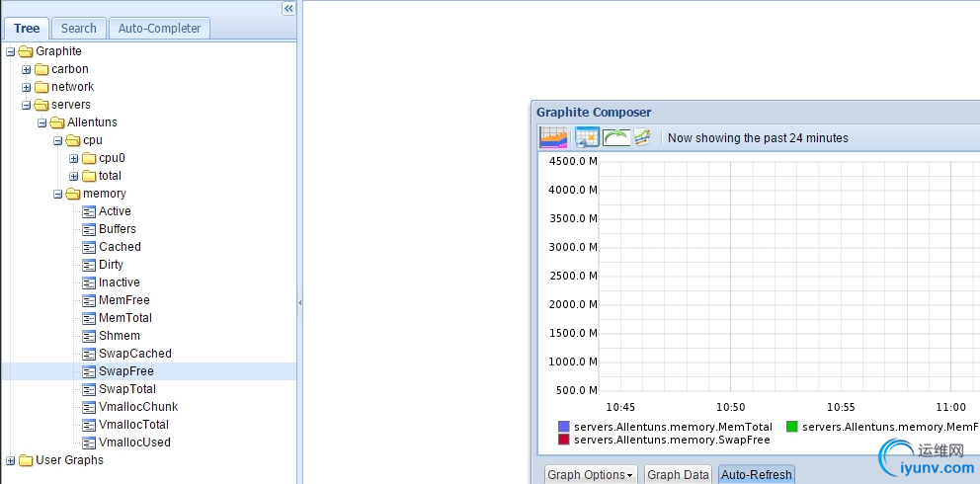Select the network folder label
980x484 pixels.
[x=72, y=87]
